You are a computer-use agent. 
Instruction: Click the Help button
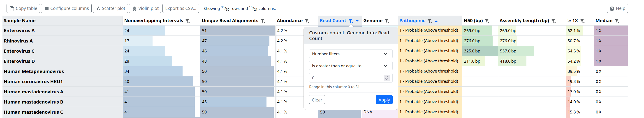[617, 8]
